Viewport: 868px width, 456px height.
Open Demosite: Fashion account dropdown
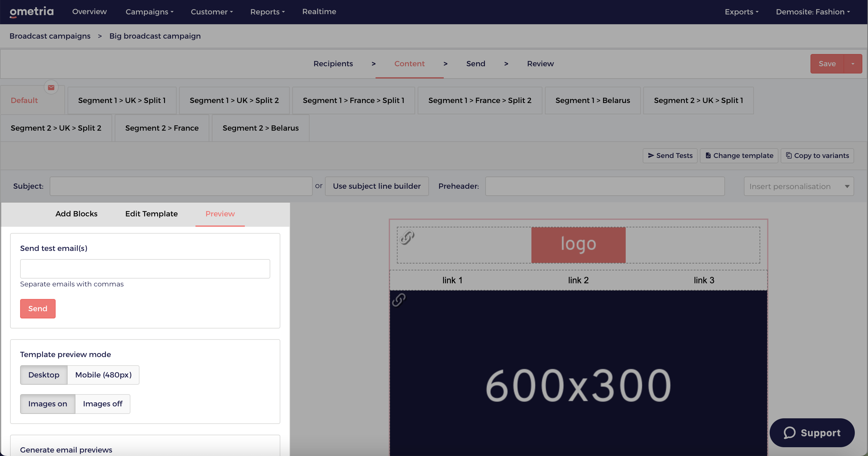[813, 12]
